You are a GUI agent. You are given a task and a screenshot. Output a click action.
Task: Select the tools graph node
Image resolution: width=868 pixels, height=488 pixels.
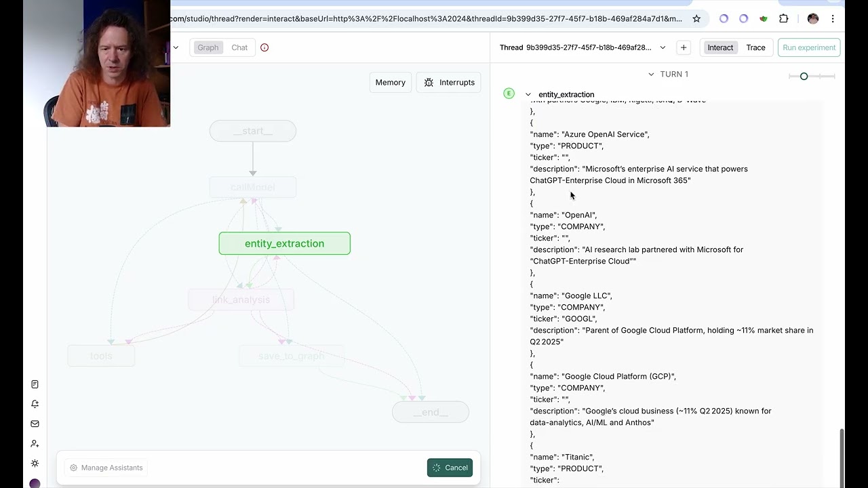pyautogui.click(x=101, y=356)
